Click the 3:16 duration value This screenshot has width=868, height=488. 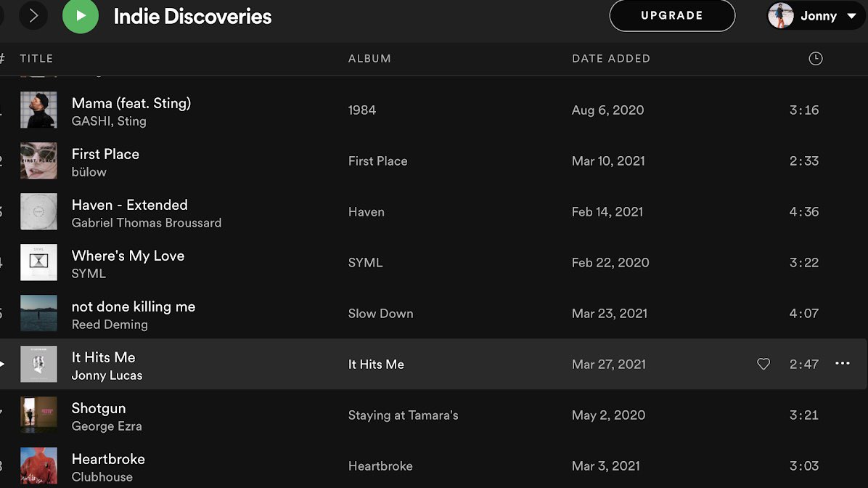tap(804, 110)
